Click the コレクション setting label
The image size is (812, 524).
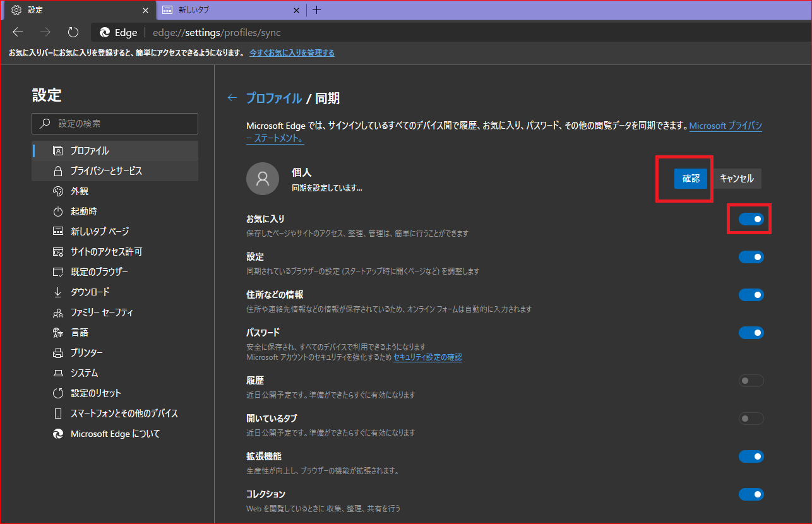click(x=266, y=494)
